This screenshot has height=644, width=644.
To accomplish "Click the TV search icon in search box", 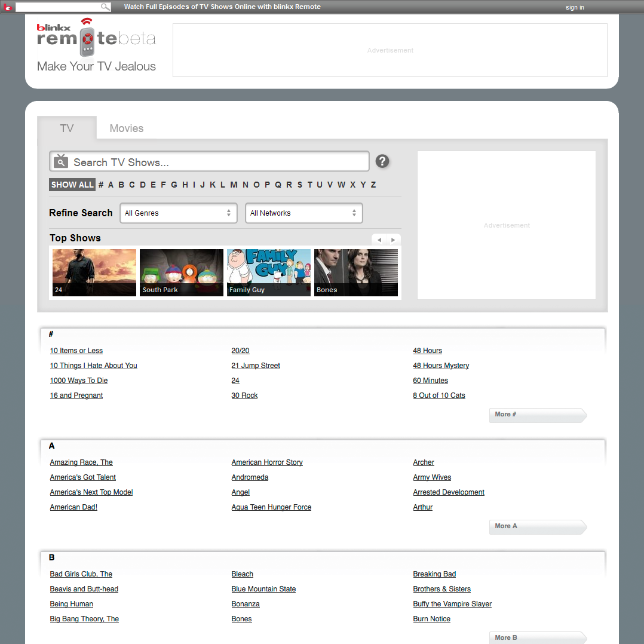I will point(61,161).
